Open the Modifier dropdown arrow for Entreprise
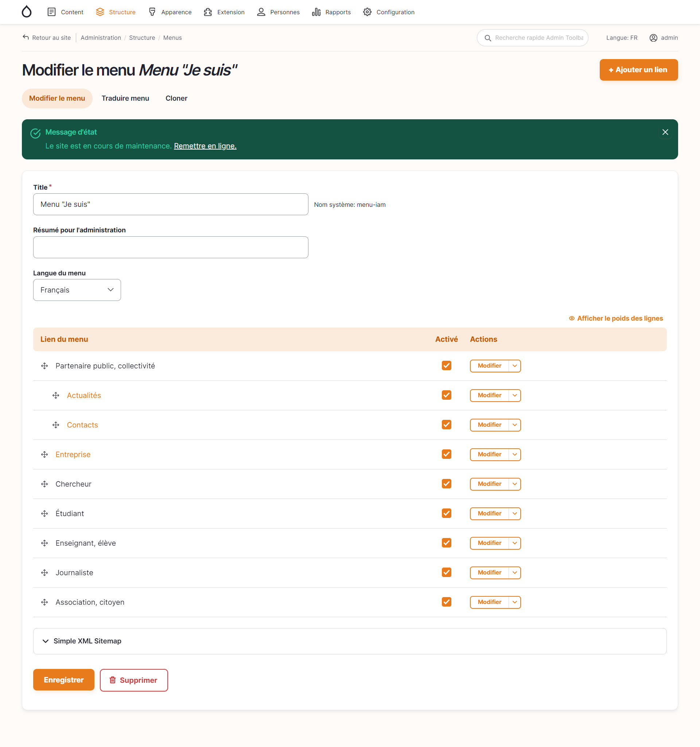Viewport: 700px width, 747px height. (514, 454)
